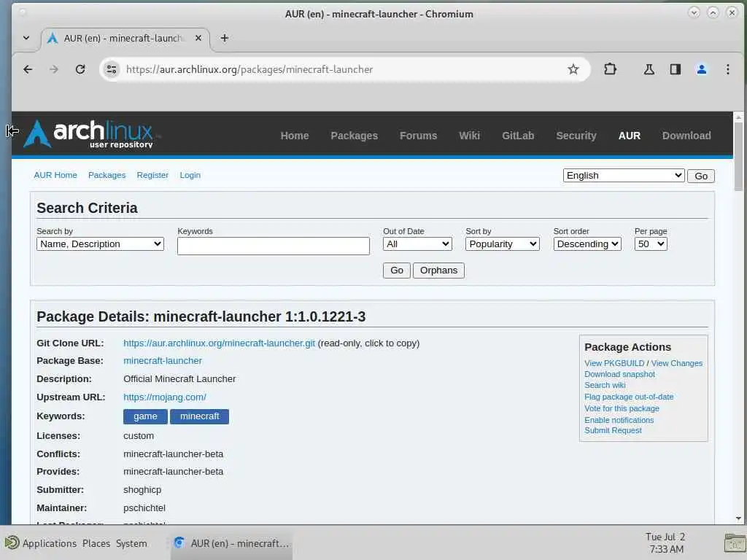This screenshot has width=747, height=560.
Task: Open the tab search chevron
Action: pyautogui.click(x=26, y=38)
